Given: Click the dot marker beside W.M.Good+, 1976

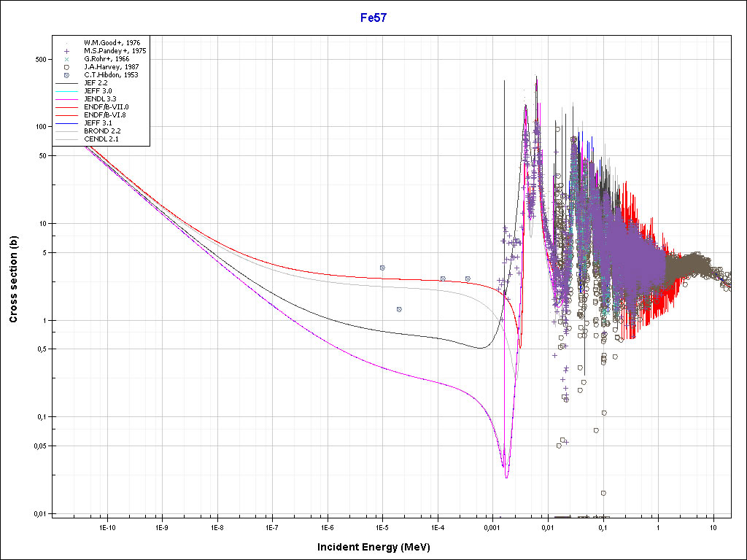Looking at the screenshot, I should (x=66, y=43).
